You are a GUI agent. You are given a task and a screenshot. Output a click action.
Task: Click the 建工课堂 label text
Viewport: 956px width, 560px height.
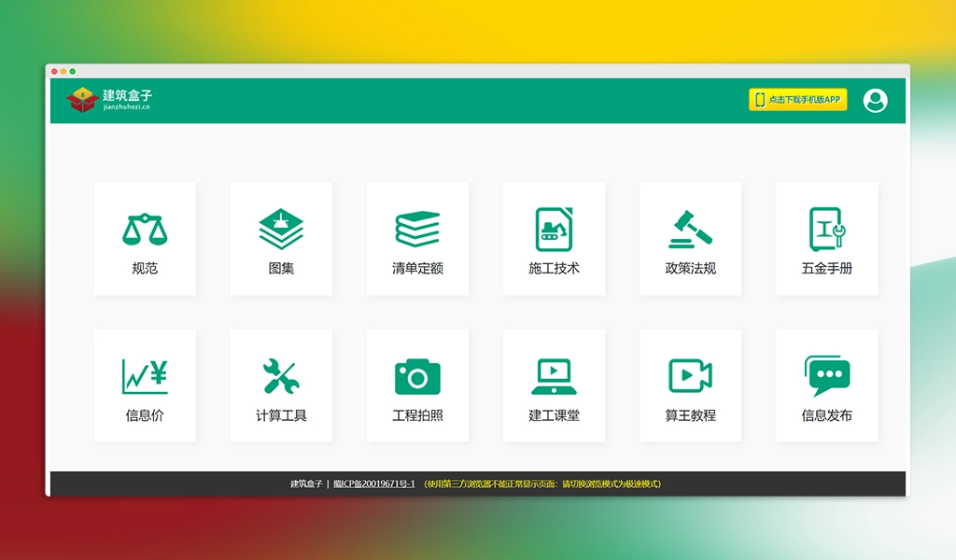click(555, 415)
